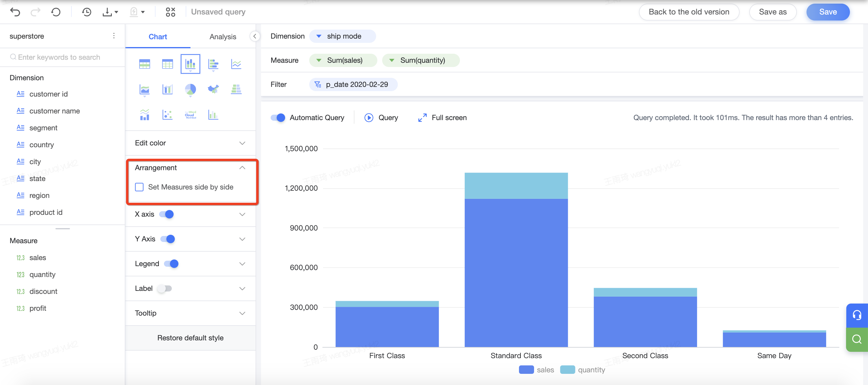Image resolution: width=868 pixels, height=385 pixels.
Task: Click the apps grid icon in toolbar
Action: pos(171,12)
